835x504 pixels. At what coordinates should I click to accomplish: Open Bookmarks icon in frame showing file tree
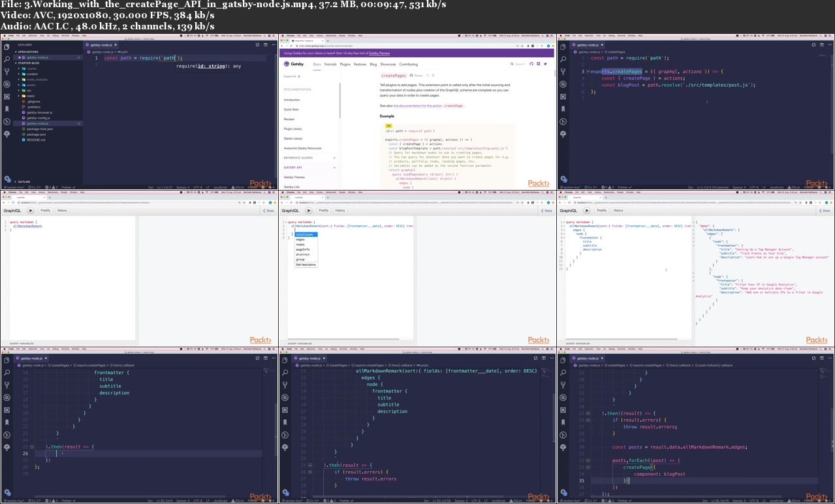point(7,110)
